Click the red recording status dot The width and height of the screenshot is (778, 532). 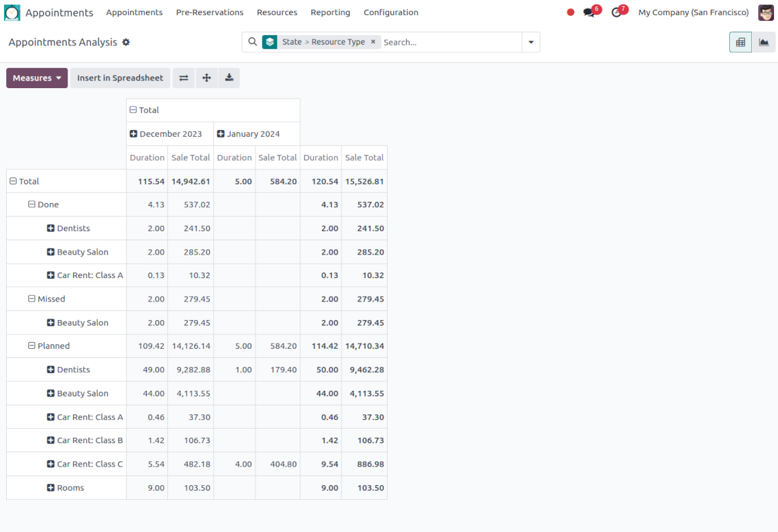pyautogui.click(x=571, y=12)
